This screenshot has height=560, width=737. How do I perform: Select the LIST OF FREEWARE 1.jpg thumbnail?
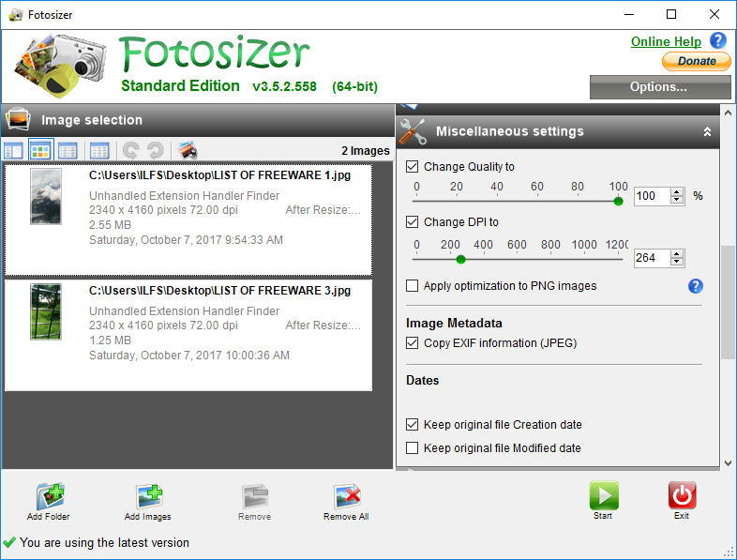(x=46, y=197)
